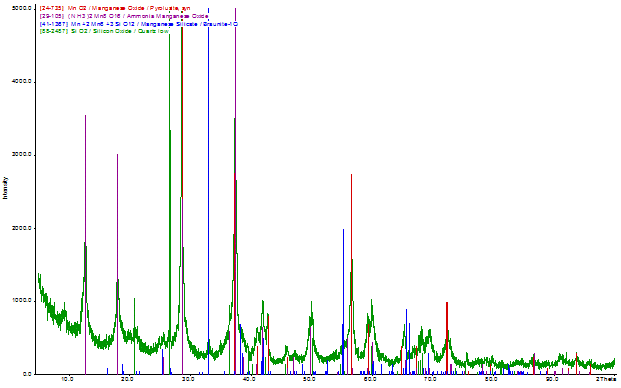
Task: Click the 3000.0 y-axis tick label
Action: [x=23, y=155]
